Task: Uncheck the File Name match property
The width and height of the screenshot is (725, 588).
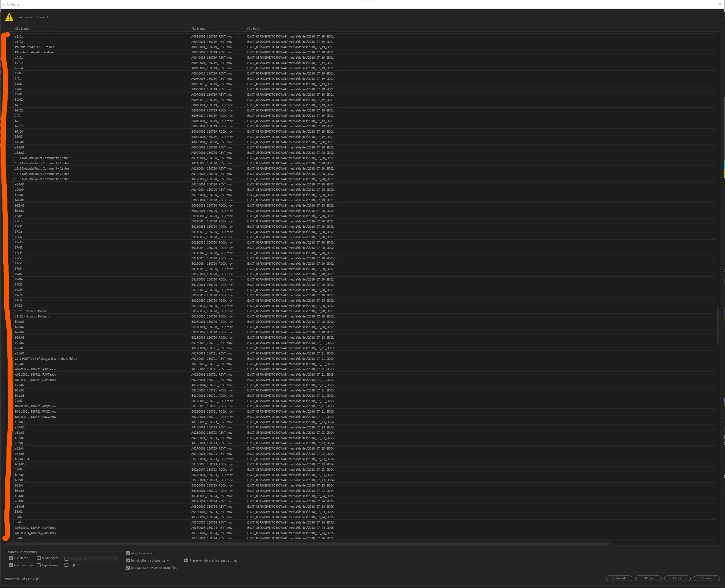Action: tap(11, 558)
